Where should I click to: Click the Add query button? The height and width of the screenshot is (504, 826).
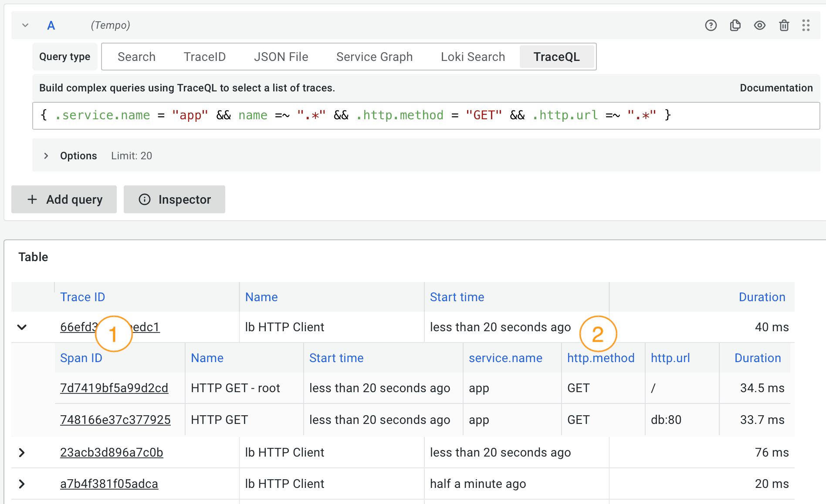pyautogui.click(x=64, y=199)
